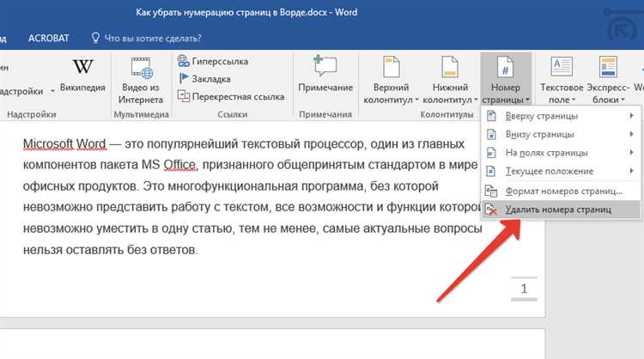Click the icon beside Текущее положение
This screenshot has width=644, height=359.
pyautogui.click(x=491, y=171)
